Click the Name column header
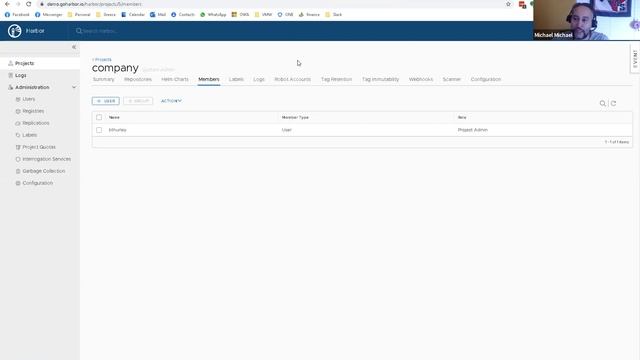This screenshot has height=360, width=640. click(x=114, y=117)
